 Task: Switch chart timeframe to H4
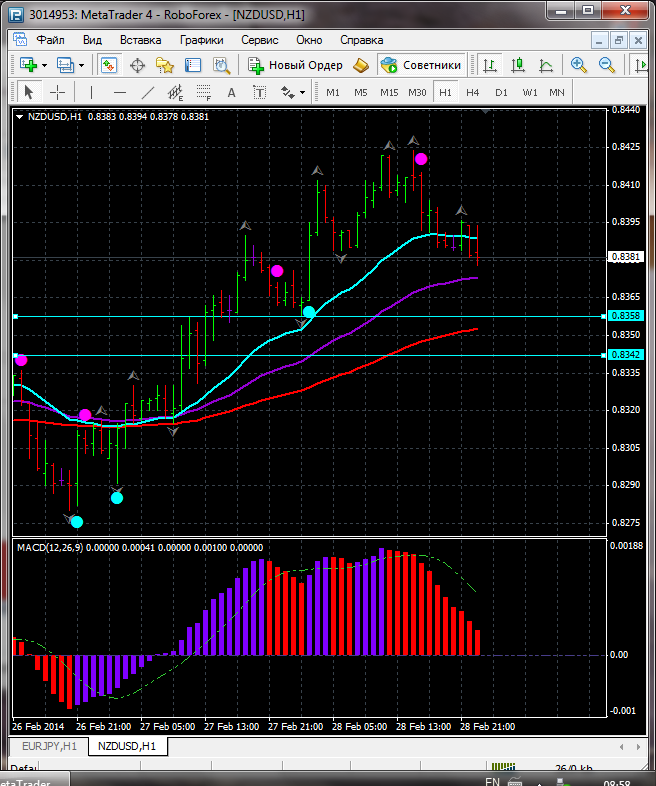[x=472, y=92]
